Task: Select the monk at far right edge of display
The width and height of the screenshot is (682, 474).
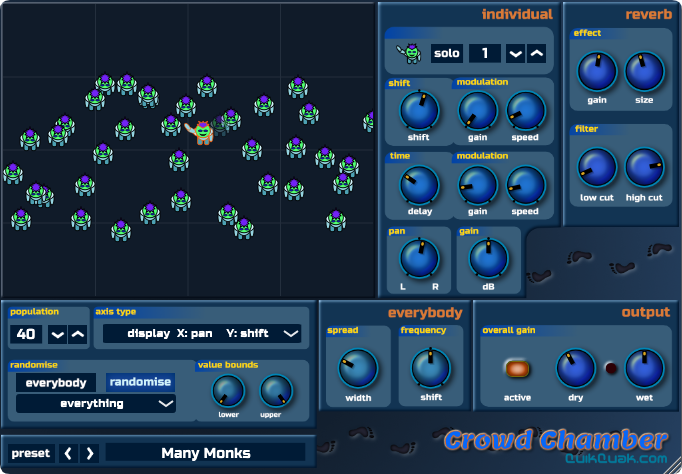Action: tap(369, 121)
